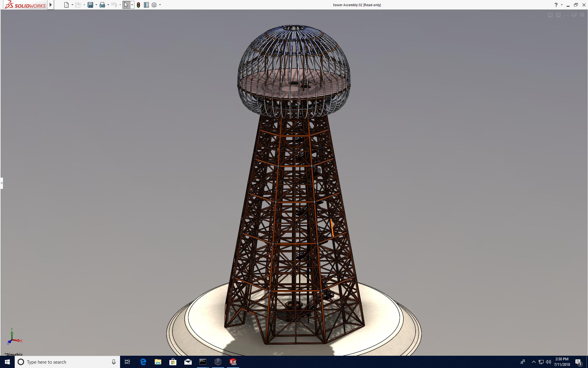This screenshot has width=588, height=368.
Task: Open the Help dropdown arrow
Action: pos(562,5)
